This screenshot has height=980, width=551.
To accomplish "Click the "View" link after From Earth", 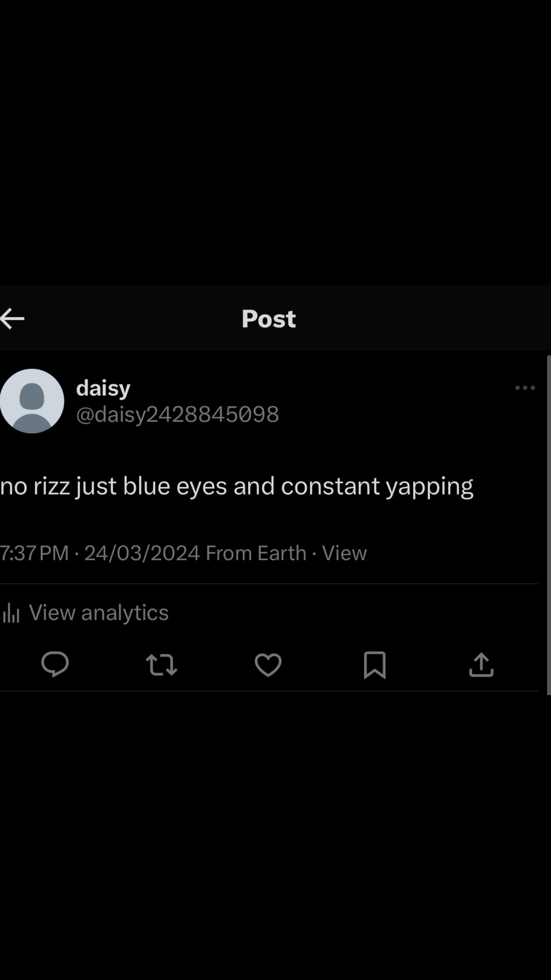I will coord(344,553).
